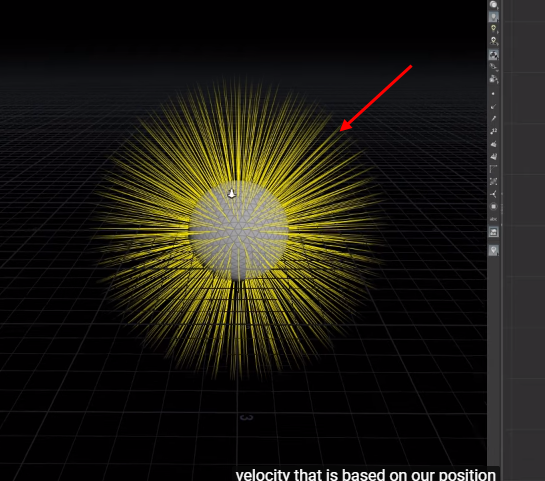
Task: Toggle display points dot icon
Action: (493, 93)
